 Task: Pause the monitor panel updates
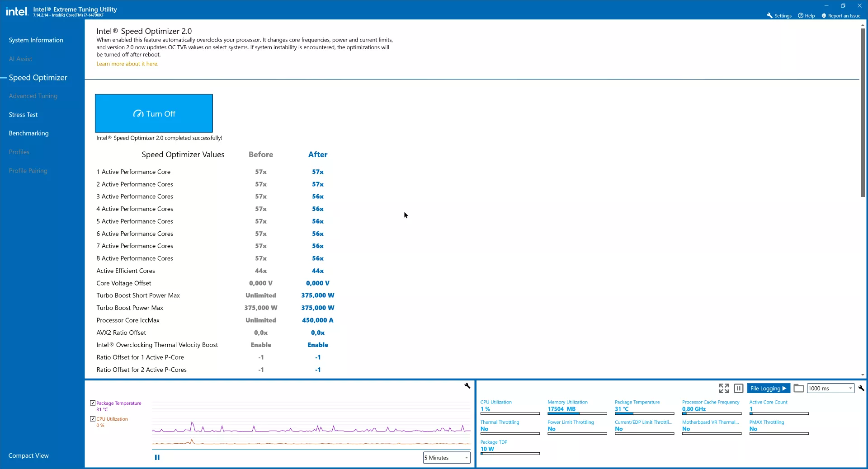click(739, 388)
